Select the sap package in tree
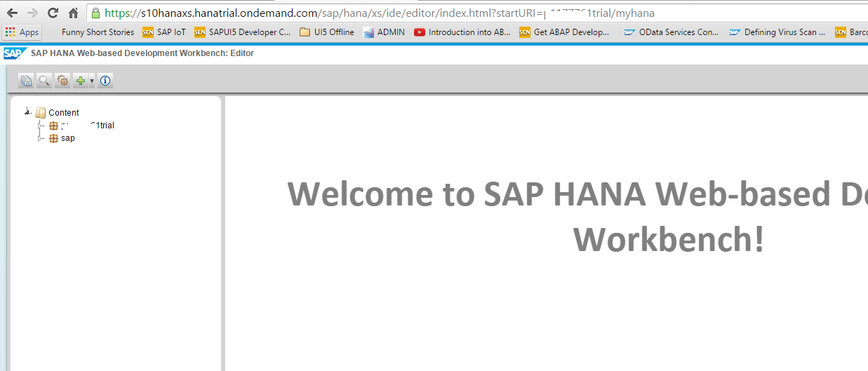This screenshot has height=371, width=868. [68, 138]
